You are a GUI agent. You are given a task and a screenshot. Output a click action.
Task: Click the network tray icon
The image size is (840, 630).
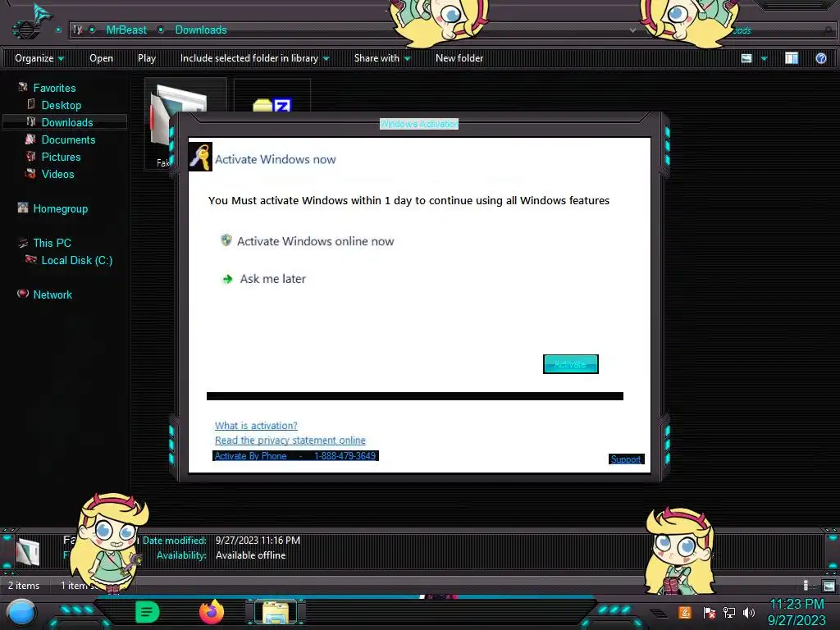click(x=729, y=612)
